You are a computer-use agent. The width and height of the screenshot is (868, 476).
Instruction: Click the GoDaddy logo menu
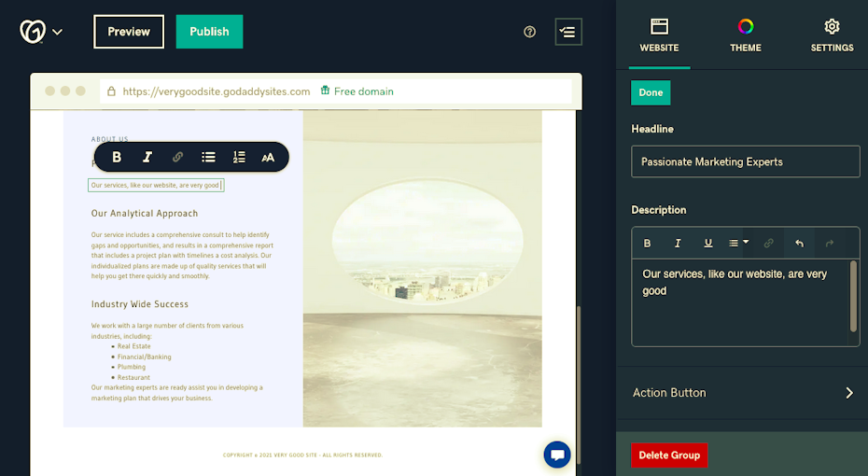[40, 32]
